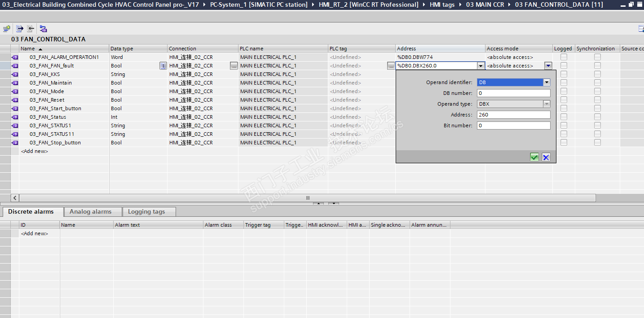Click the 03_FAN_Stop_button tag name
The width and height of the screenshot is (644, 318).
tap(55, 143)
